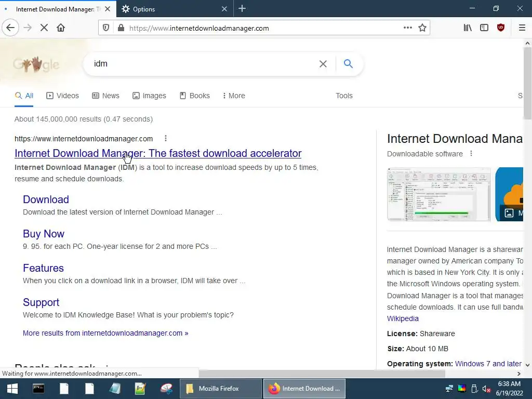Open the colorful display tray icon
Image resolution: width=532 pixels, height=399 pixels.
click(x=462, y=389)
